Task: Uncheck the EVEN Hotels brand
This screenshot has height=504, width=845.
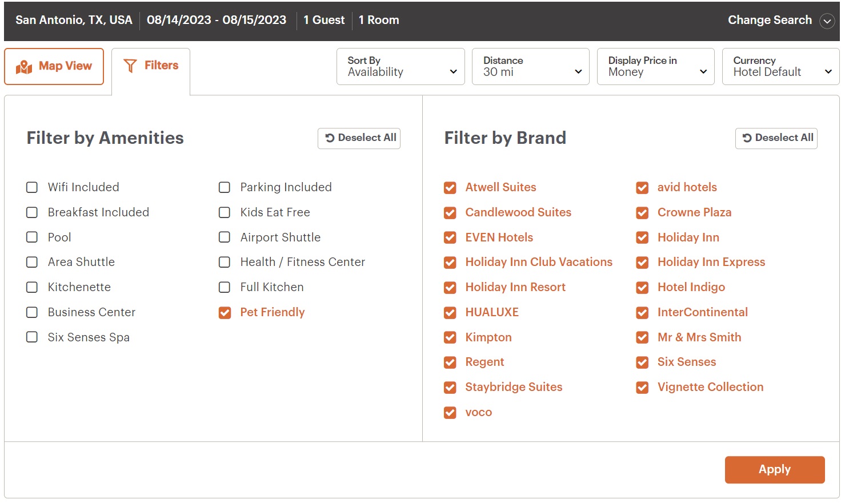Action: tap(450, 237)
